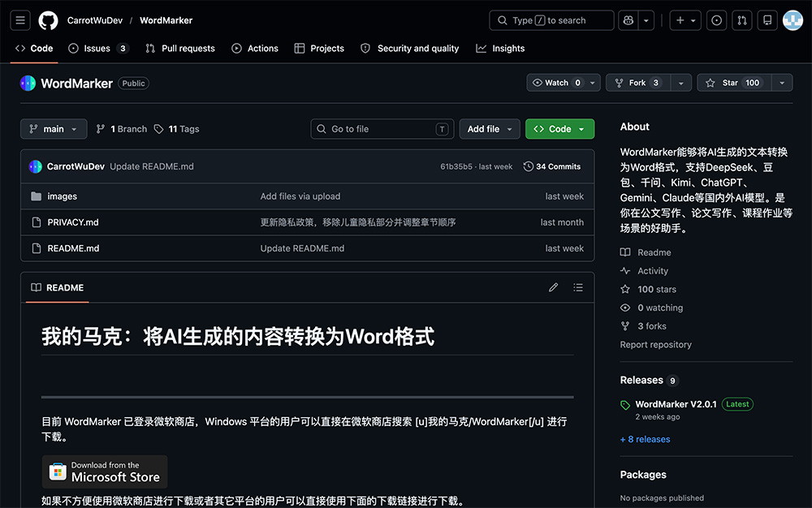Click WordMarker repository avatar icon

coord(28,84)
